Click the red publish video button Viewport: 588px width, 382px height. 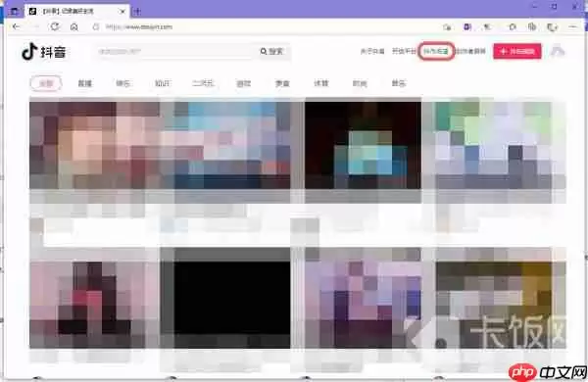point(517,51)
